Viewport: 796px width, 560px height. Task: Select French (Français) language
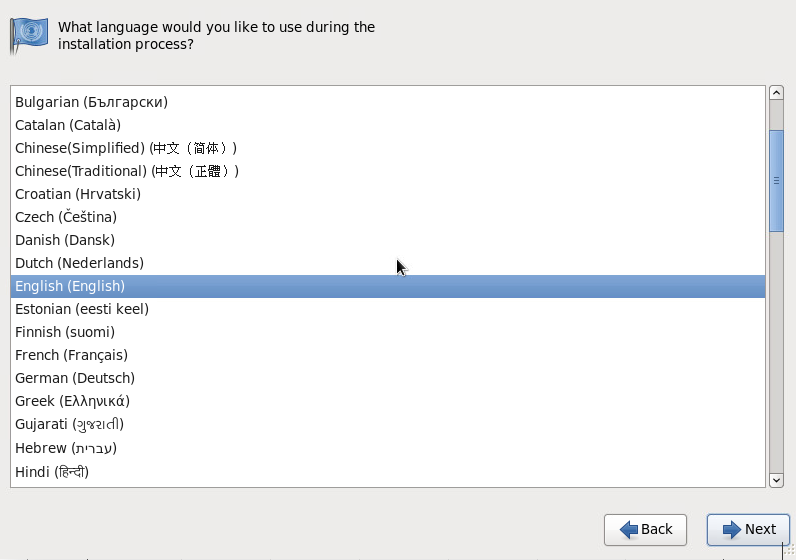coord(388,355)
